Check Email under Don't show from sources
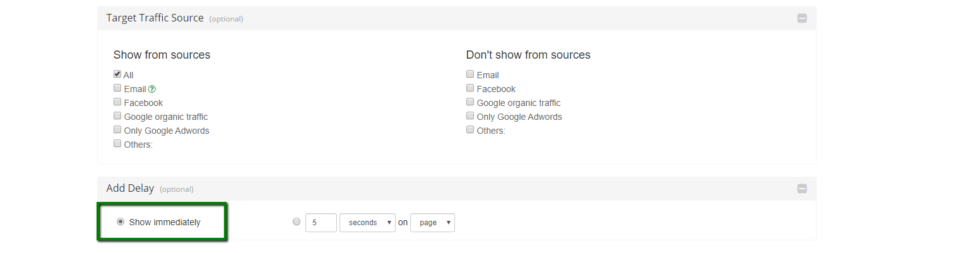The height and width of the screenshot is (253, 980). click(x=470, y=74)
